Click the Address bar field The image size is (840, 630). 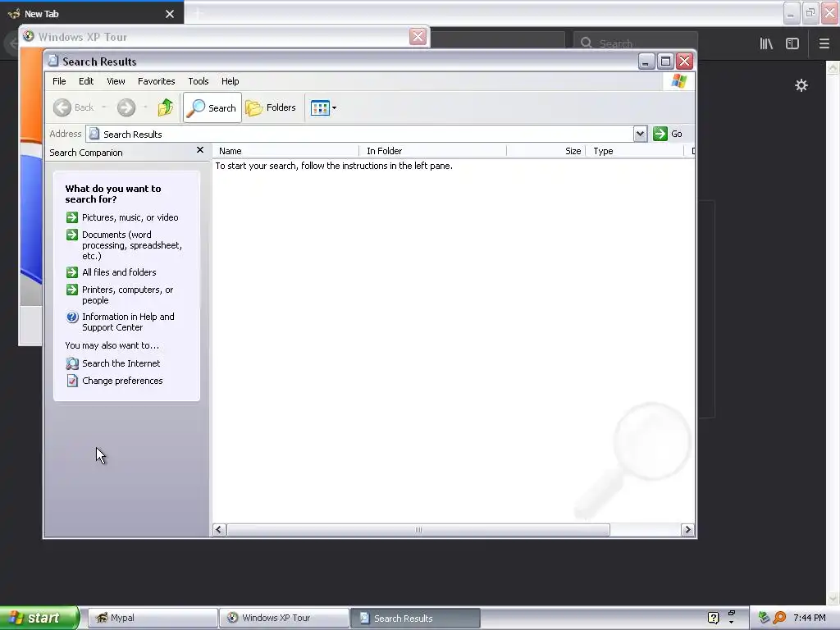pyautogui.click(x=360, y=134)
